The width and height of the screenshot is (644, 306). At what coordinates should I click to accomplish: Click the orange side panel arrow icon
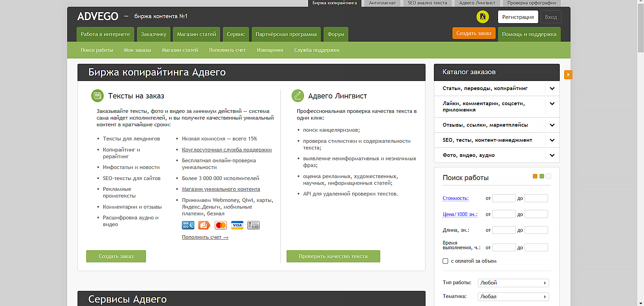tap(568, 75)
